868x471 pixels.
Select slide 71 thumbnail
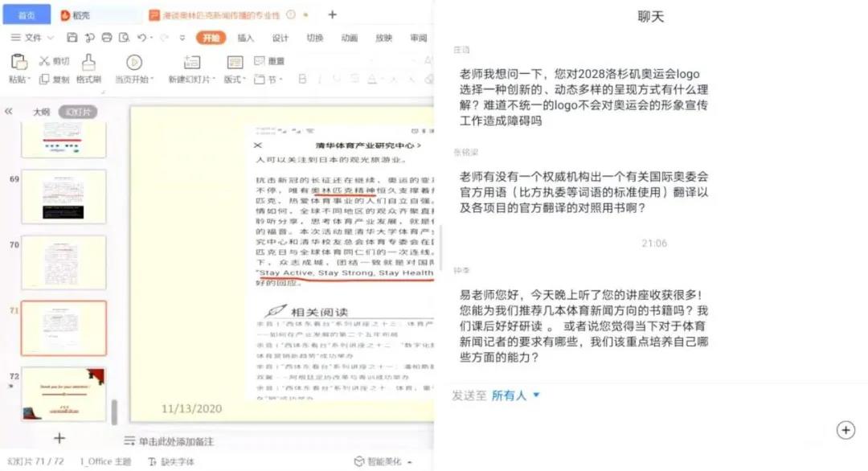63,328
